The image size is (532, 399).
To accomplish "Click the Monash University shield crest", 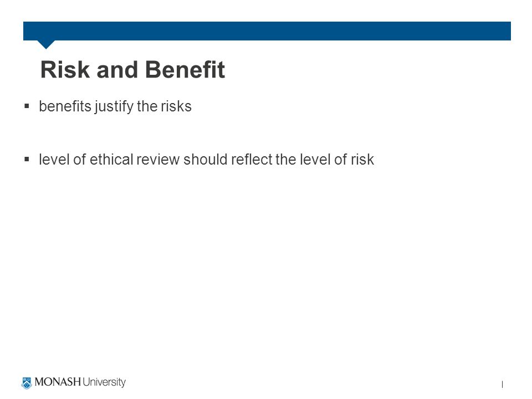I will 27,383.
